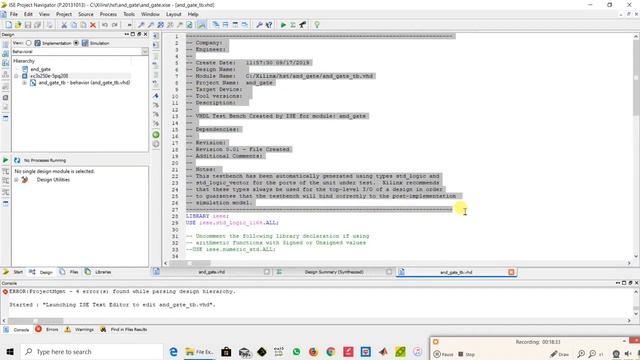
Task: Switch to the Files panel tab
Action: [x=69, y=272]
